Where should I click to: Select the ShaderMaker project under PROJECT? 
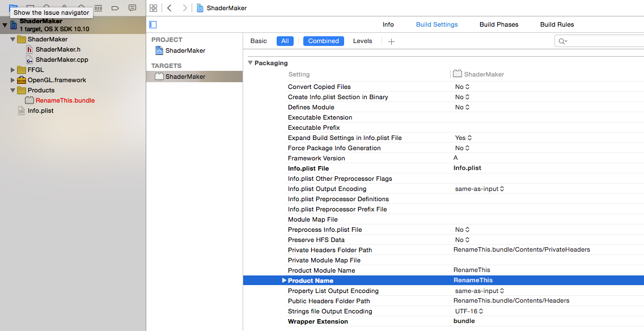pyautogui.click(x=185, y=50)
